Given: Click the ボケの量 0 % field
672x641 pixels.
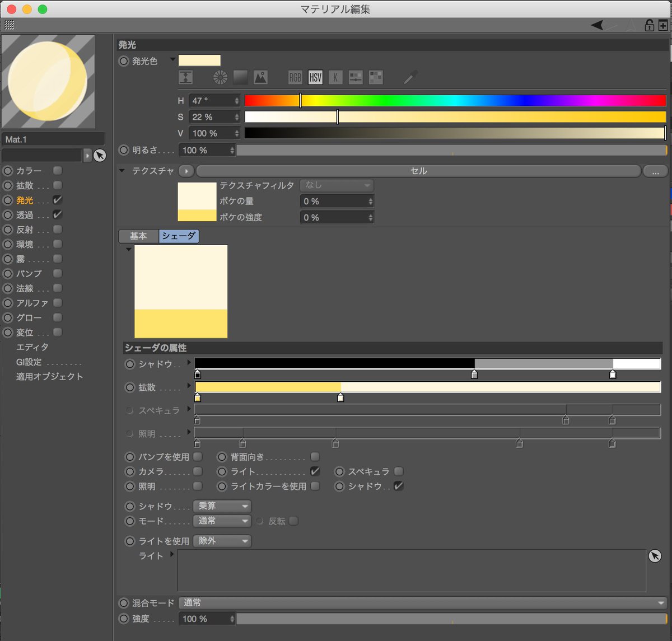Looking at the screenshot, I should click(337, 202).
